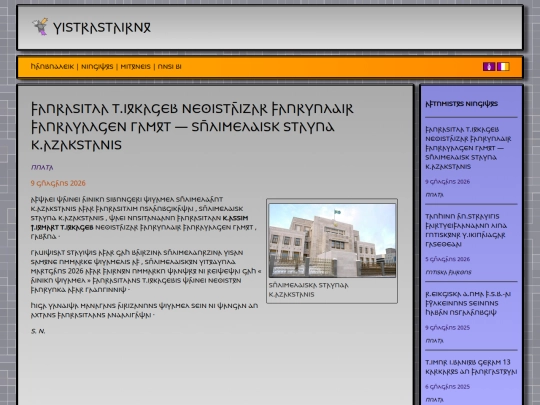
Task: Switch language using the purple flag icon
Action: tap(489, 66)
